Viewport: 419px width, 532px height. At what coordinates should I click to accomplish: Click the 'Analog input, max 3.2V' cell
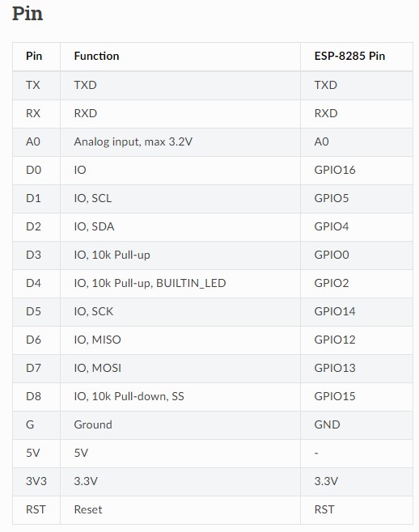click(180, 141)
